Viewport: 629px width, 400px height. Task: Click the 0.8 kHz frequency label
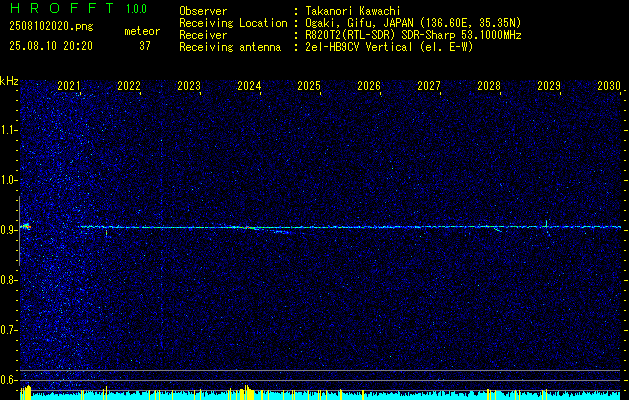click(9, 280)
